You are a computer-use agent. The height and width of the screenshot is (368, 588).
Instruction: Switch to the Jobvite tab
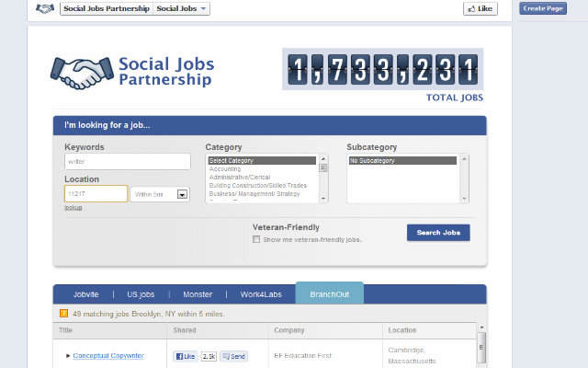click(x=85, y=294)
